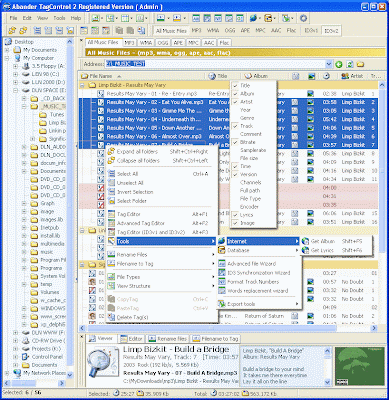Click the globe Internet icon in top toolbar
Viewport: 389px width, 400px height.
(x=253, y=18)
